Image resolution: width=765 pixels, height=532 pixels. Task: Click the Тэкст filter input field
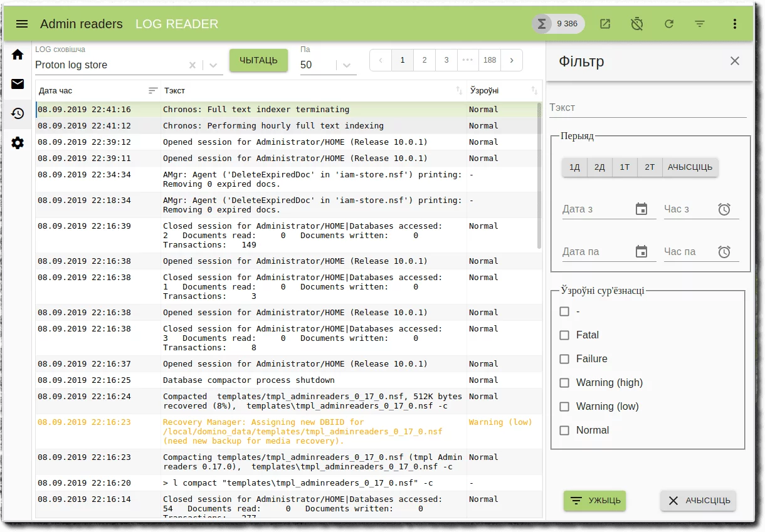coord(647,108)
